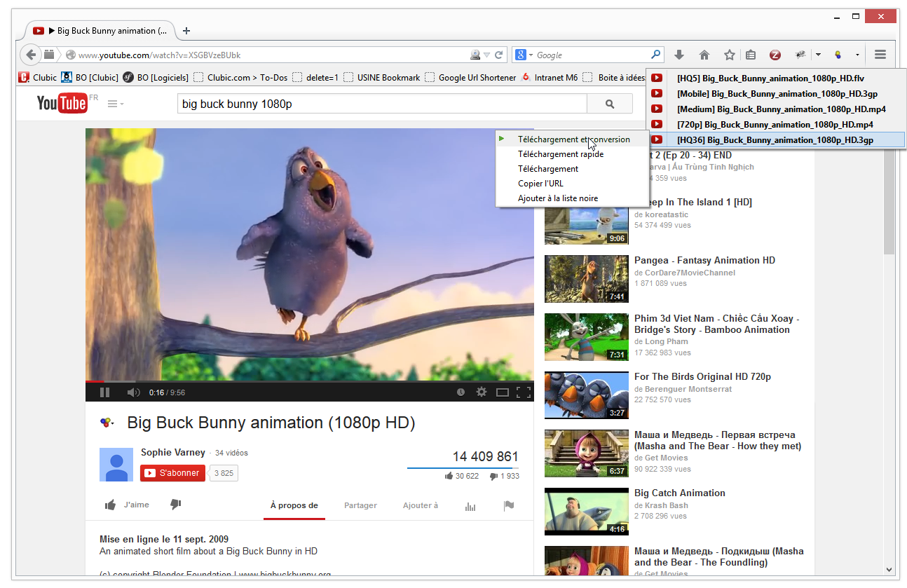Open video quality settings gear
This screenshot has height=588, width=907.
pos(481,392)
